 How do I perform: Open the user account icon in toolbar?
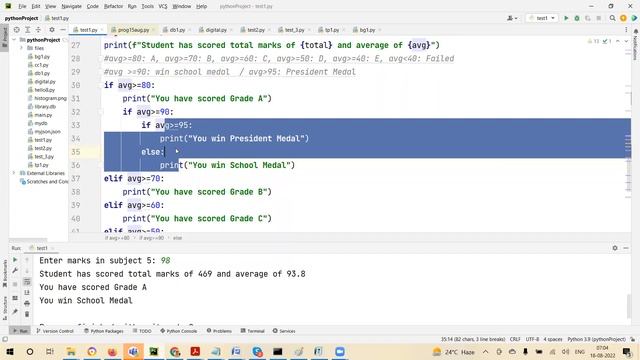pos(512,18)
